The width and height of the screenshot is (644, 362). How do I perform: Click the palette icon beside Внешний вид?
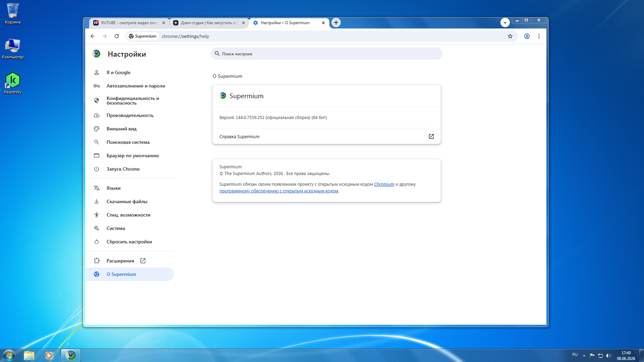click(97, 129)
